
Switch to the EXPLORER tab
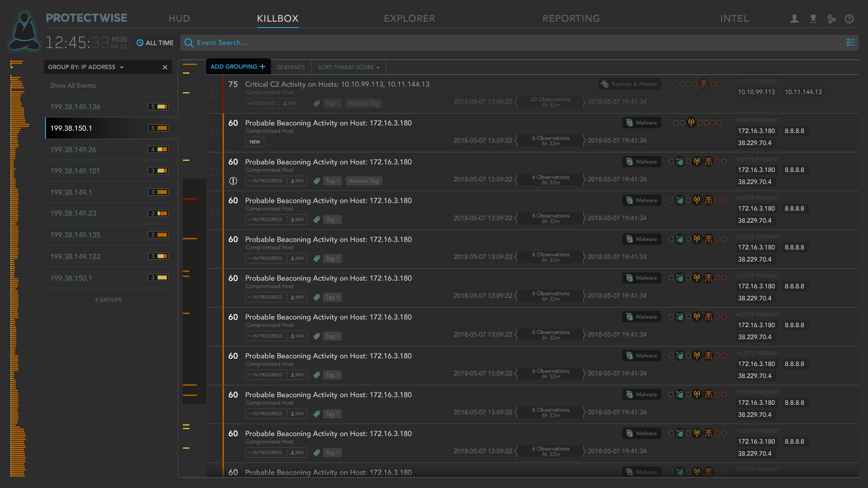click(x=410, y=19)
